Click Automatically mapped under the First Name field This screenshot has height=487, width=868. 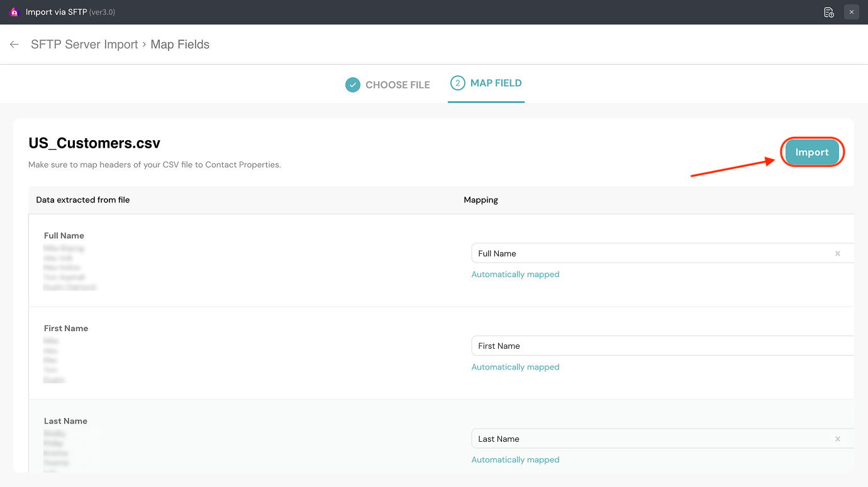[515, 367]
